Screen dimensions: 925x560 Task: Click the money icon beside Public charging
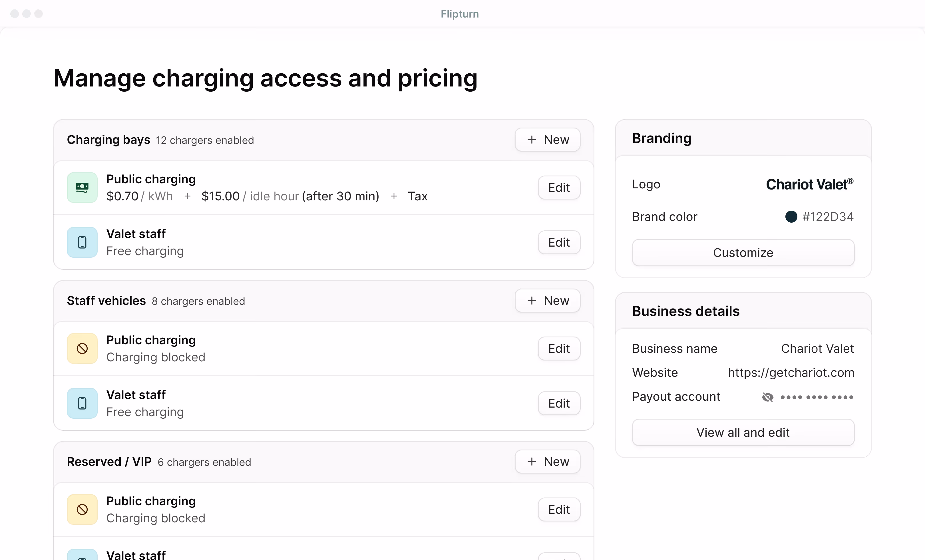82,187
